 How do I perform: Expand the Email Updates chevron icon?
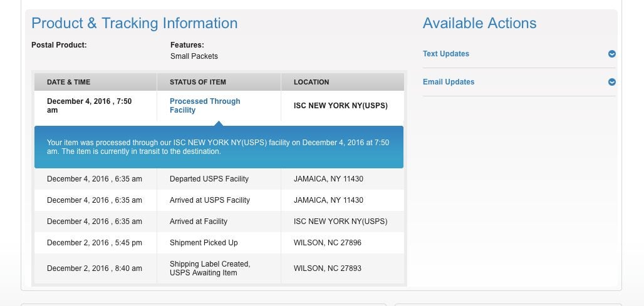click(611, 82)
